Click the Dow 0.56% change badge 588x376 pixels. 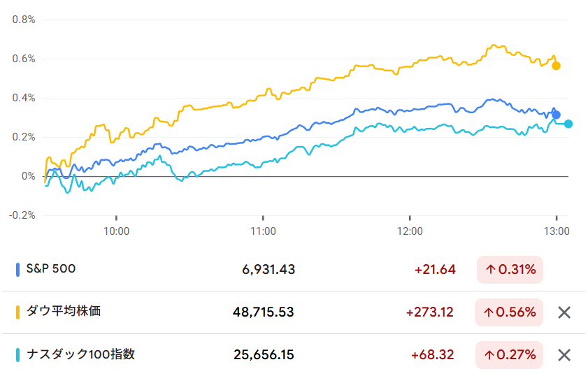[x=510, y=312]
